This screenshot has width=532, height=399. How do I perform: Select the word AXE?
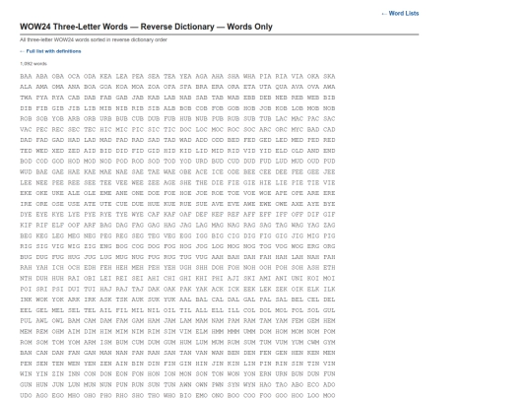[297, 204]
